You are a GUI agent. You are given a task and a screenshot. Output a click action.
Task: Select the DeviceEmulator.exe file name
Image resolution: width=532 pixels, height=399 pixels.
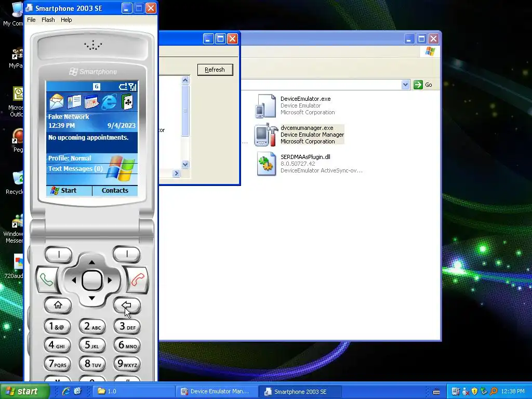point(305,99)
